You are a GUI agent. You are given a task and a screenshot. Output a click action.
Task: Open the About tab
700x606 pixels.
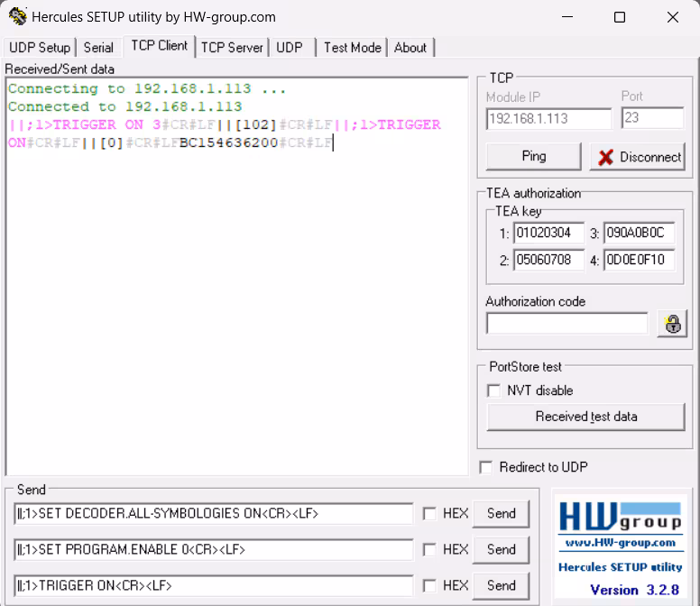(410, 47)
